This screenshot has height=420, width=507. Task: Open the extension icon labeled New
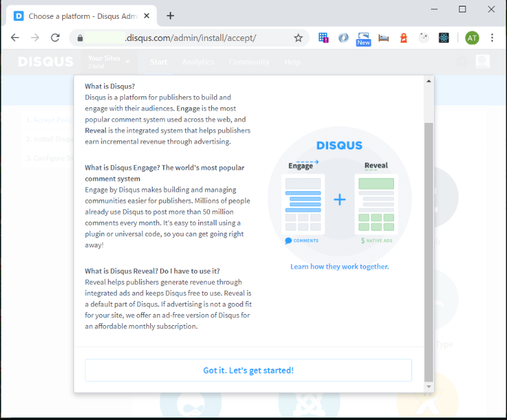pyautogui.click(x=363, y=39)
